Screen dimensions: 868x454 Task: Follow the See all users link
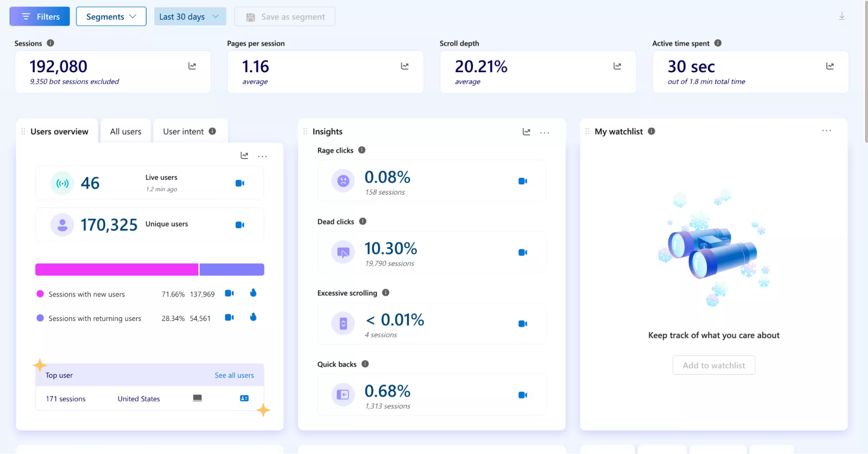(x=234, y=375)
